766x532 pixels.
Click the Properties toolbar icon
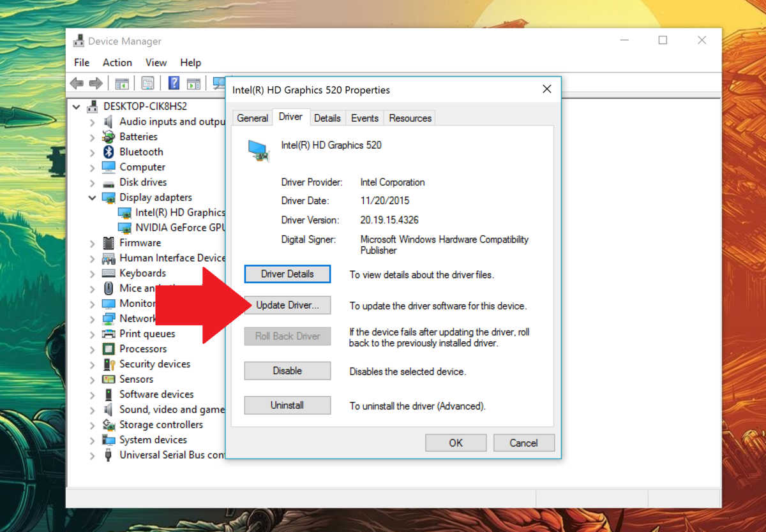click(148, 83)
